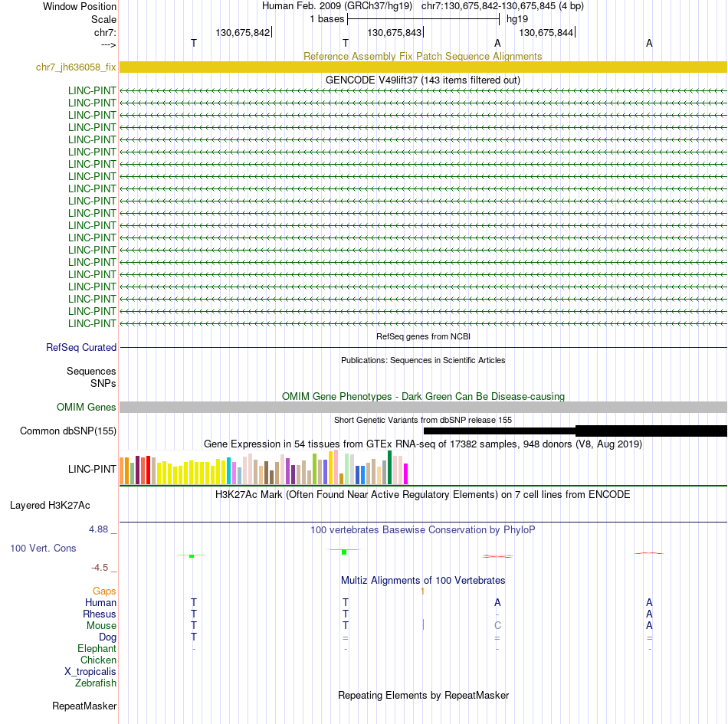Click the 4.88 PhyloP upper scale value
728x724 pixels.
[98, 529]
